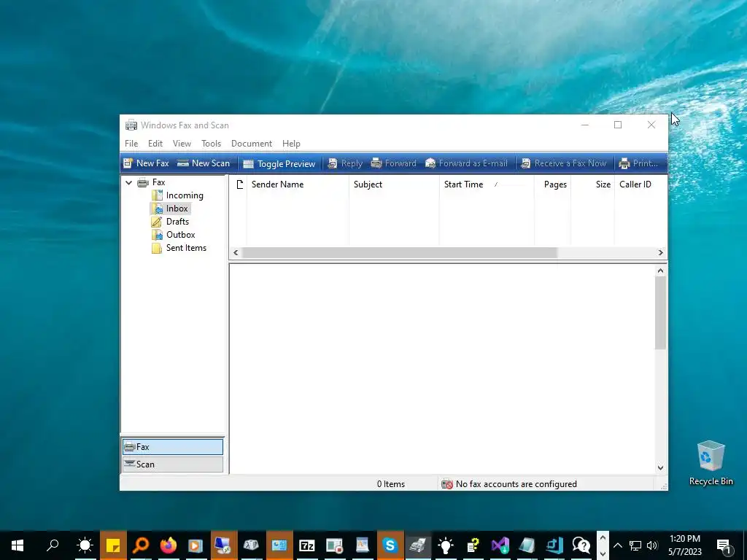747x560 pixels.
Task: Open the volume speaker tray icon
Action: (652, 545)
